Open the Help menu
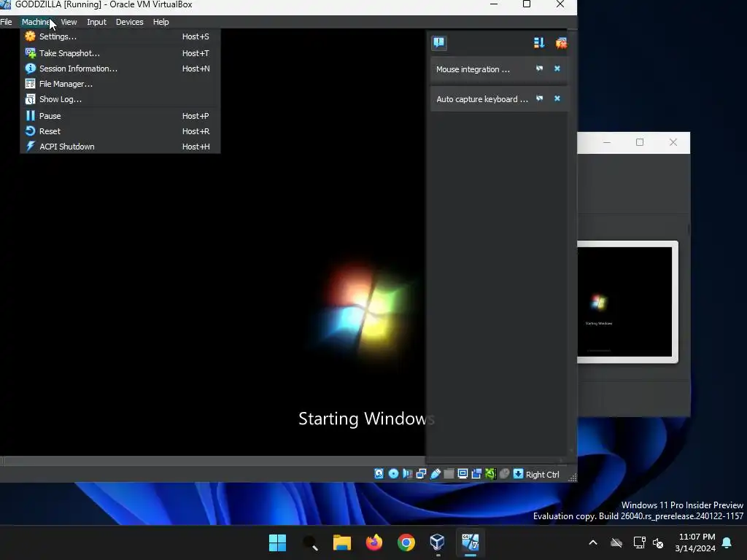The width and height of the screenshot is (747, 560). pyautogui.click(x=161, y=22)
